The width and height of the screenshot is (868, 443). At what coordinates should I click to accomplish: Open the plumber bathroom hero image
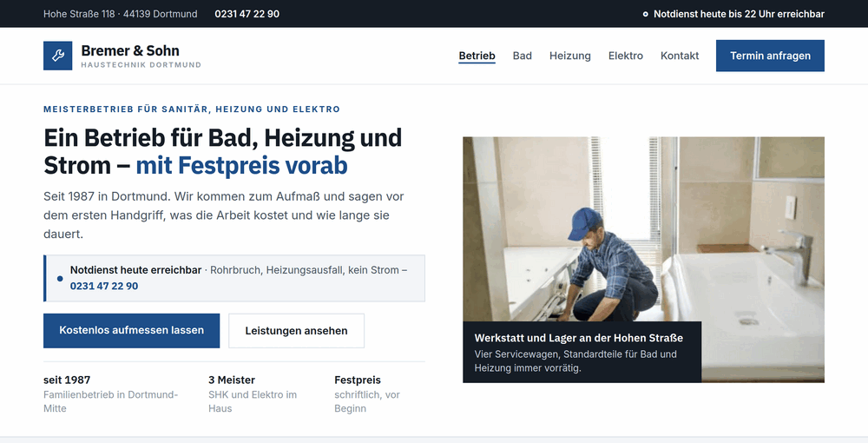click(643, 260)
